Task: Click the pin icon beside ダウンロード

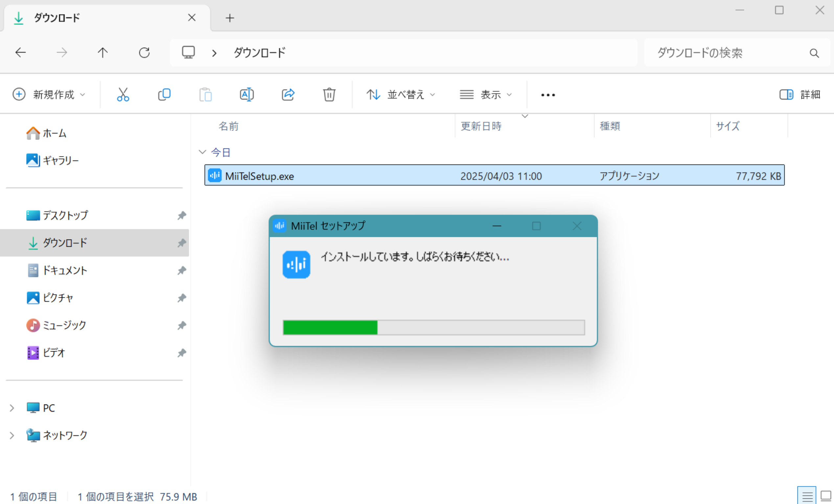Action: tap(182, 243)
